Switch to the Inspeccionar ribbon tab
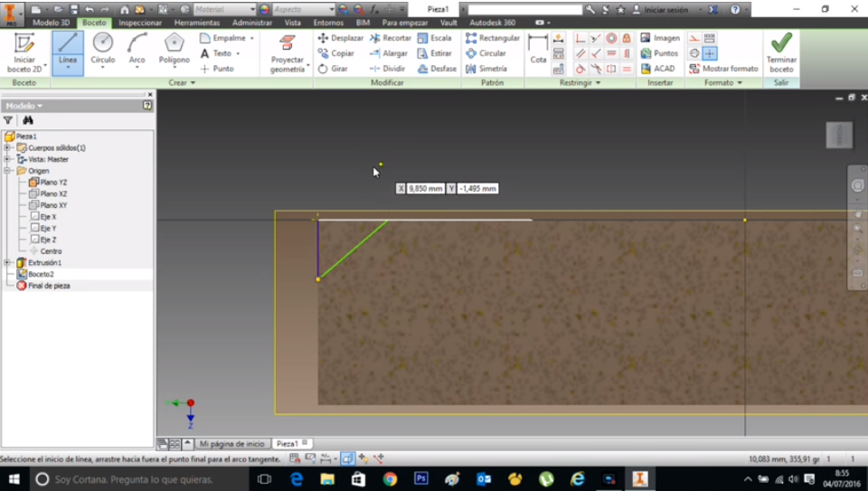 pyautogui.click(x=140, y=22)
